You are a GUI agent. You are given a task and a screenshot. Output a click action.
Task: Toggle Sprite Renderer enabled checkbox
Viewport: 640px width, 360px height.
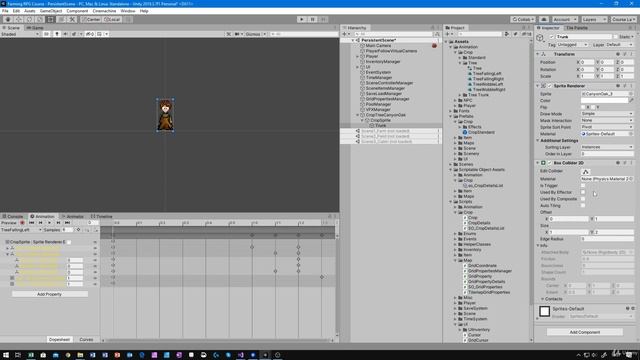point(549,86)
